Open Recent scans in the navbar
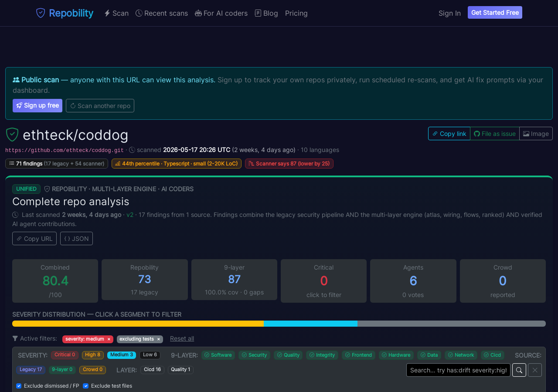 [162, 13]
